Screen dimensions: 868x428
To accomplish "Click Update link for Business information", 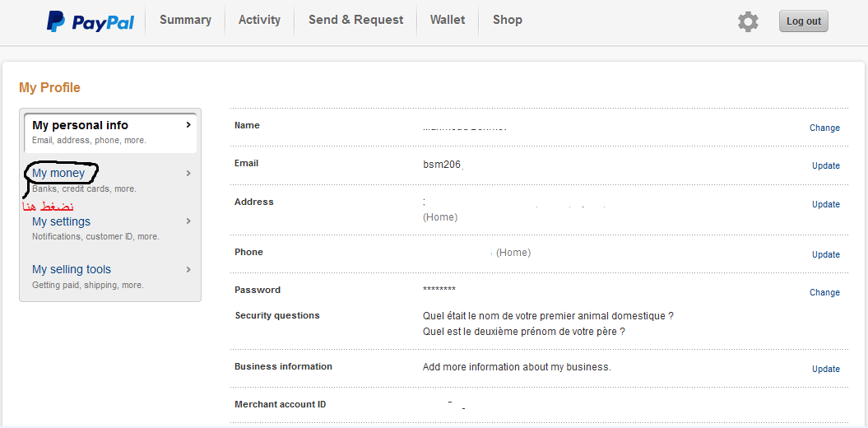I will [x=825, y=369].
